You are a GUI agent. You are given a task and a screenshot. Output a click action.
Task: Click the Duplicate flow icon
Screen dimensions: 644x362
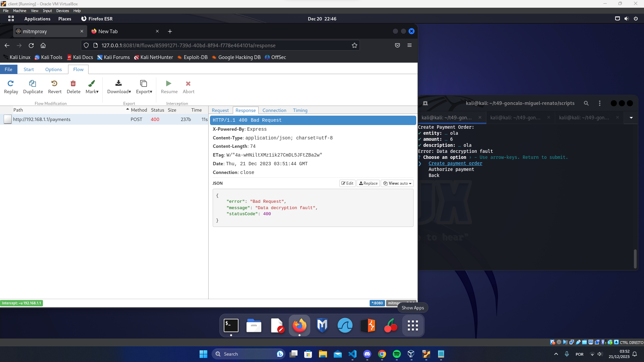(33, 83)
